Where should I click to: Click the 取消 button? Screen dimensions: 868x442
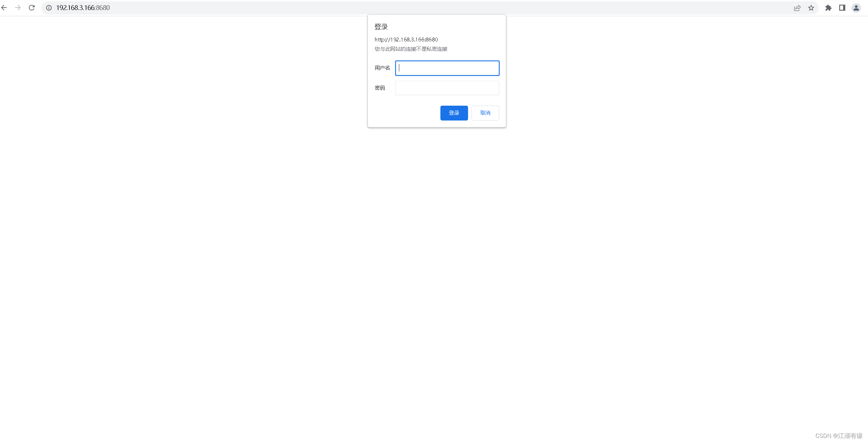pyautogui.click(x=485, y=113)
